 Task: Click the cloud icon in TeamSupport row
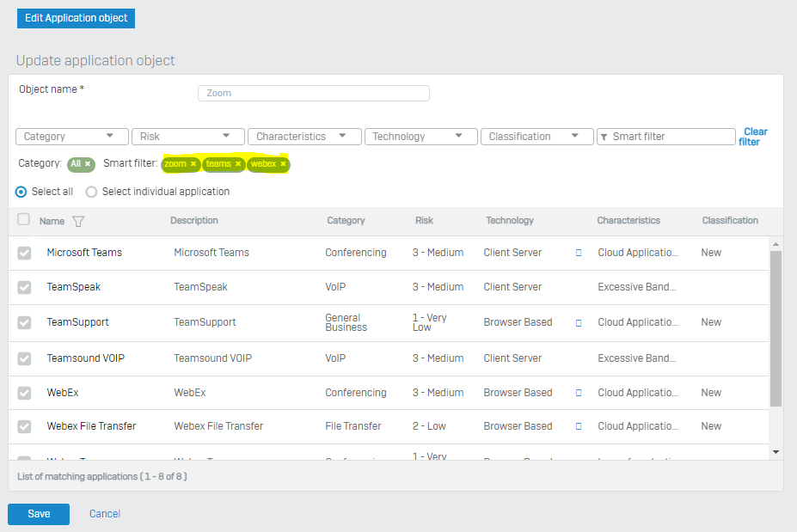[579, 322]
